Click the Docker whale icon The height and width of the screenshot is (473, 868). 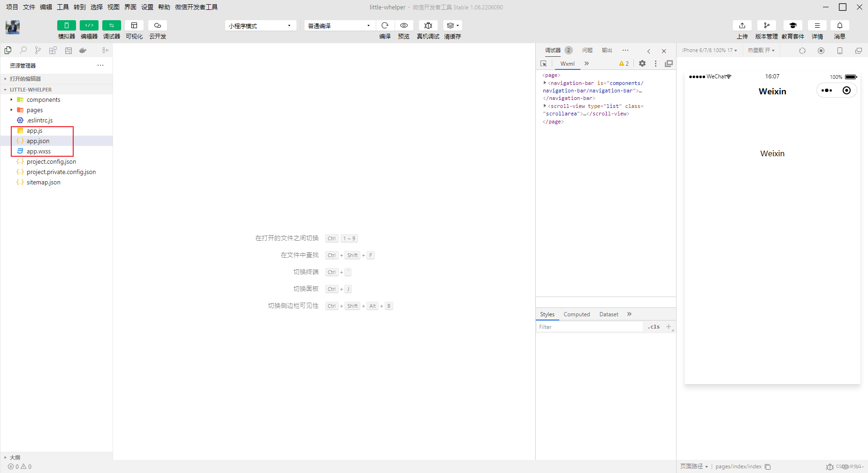83,50
